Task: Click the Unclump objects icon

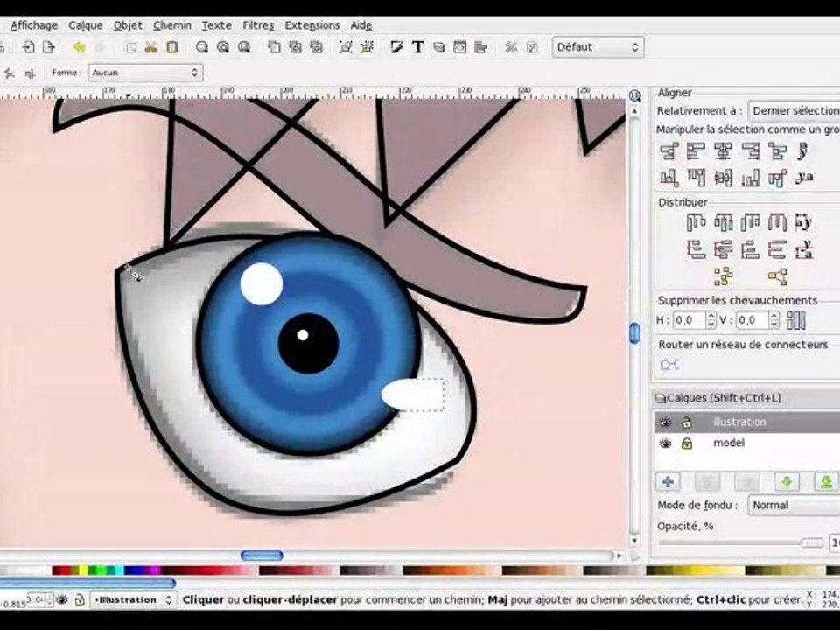Action: (777, 276)
